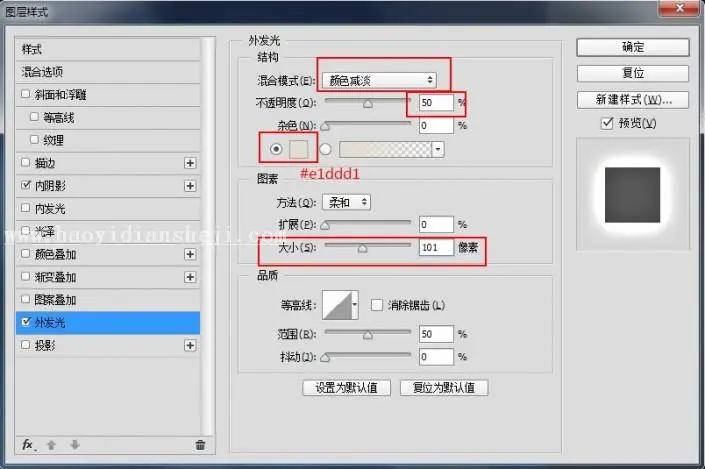Select the 光泽 satin entry
The width and height of the screenshot is (705, 469).
click(x=108, y=232)
